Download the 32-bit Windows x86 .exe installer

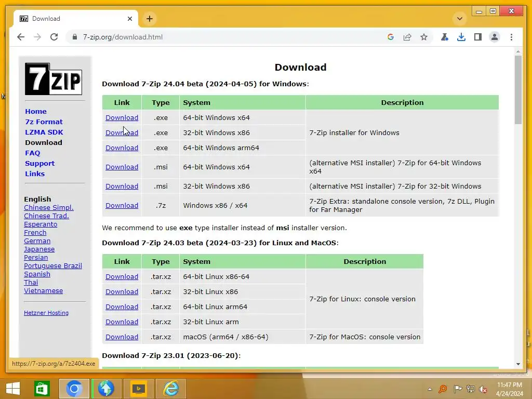click(122, 132)
